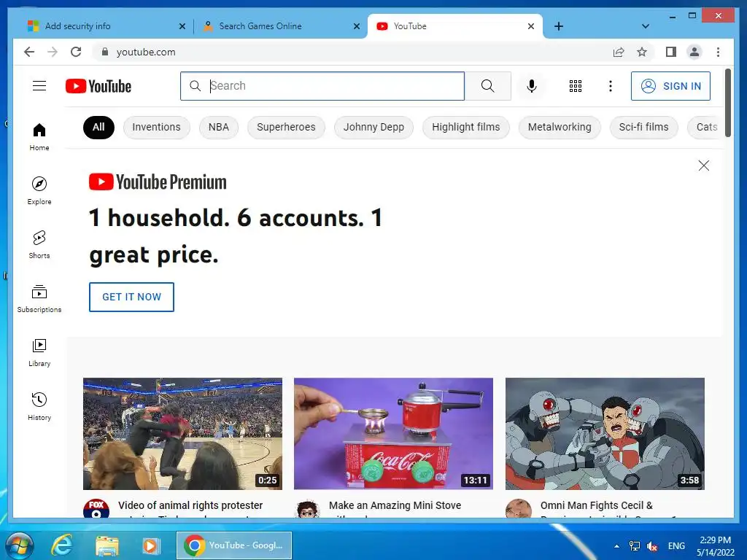Open Explore in the sidebar
The width and height of the screenshot is (747, 560).
[x=39, y=190]
